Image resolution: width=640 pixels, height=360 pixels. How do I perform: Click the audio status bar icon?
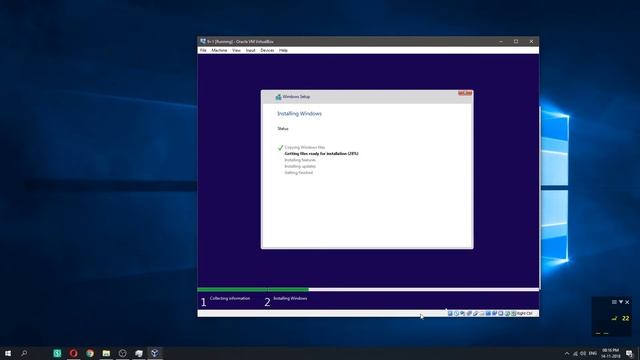click(x=462, y=313)
